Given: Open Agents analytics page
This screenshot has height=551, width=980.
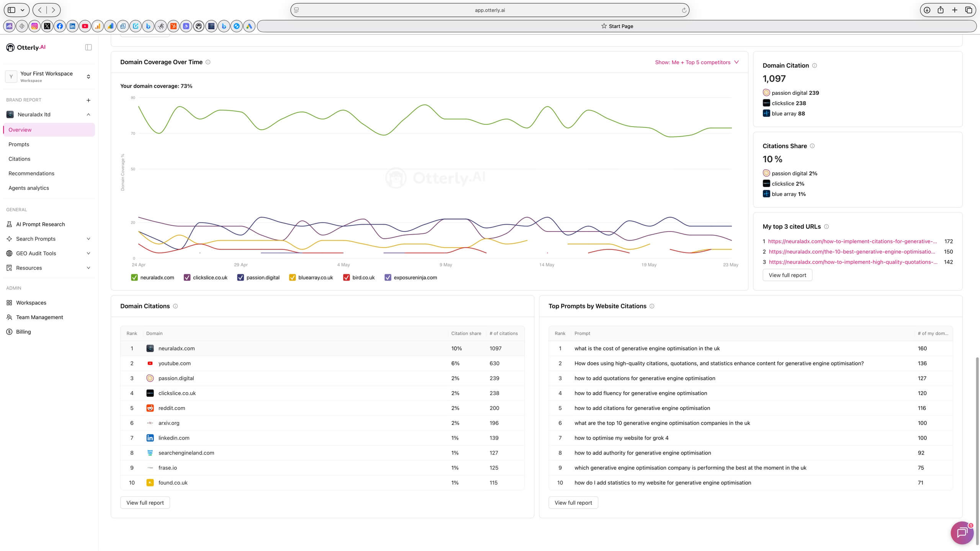Looking at the screenshot, I should click(x=29, y=188).
